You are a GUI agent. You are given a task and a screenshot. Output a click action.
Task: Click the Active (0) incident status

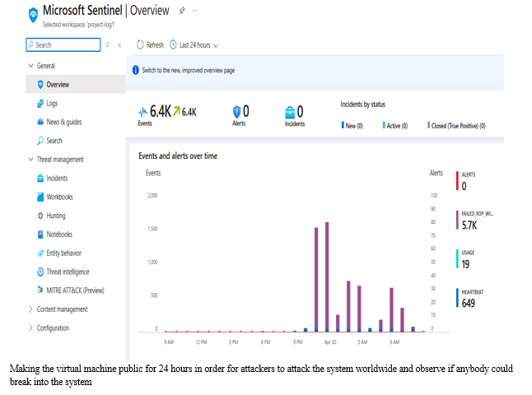tap(395, 125)
